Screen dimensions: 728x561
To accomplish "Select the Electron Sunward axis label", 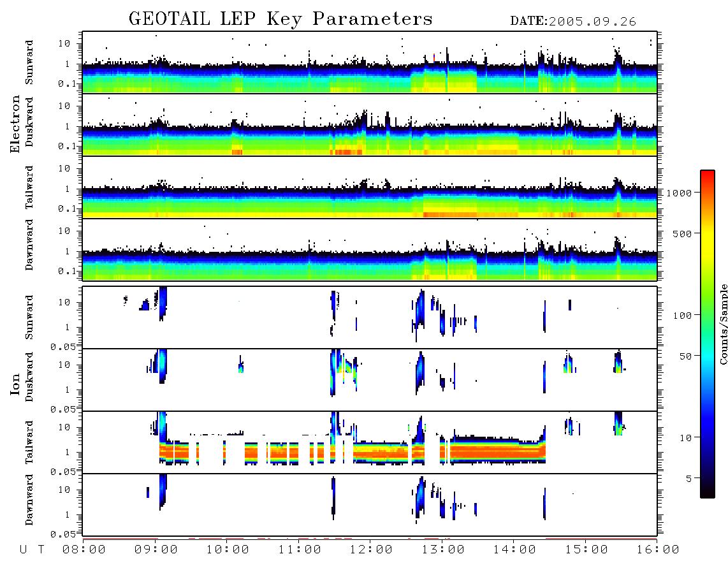I will [x=30, y=62].
